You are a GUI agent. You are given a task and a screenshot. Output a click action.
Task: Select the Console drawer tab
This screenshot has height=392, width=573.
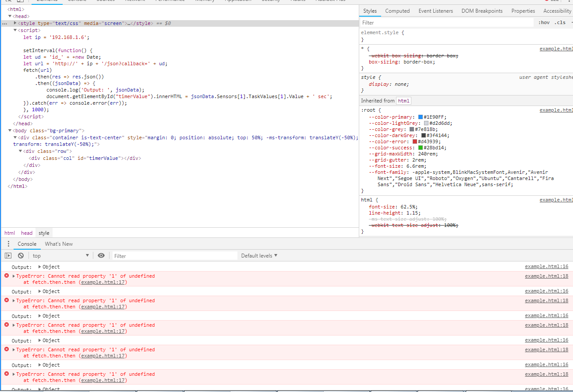[x=27, y=244]
